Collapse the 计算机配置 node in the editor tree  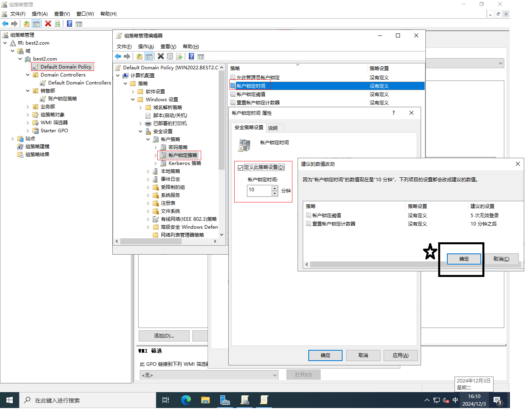coord(118,76)
